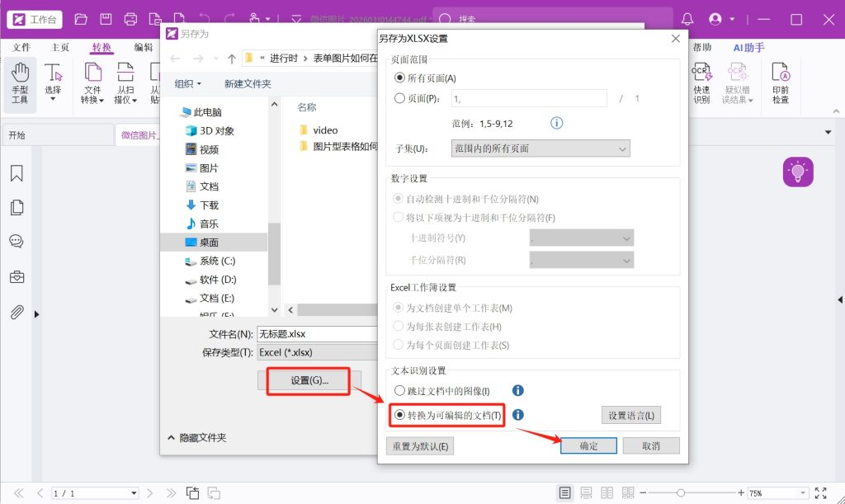Open the attachments paperclip panel
This screenshot has width=845, height=504.
point(17,312)
